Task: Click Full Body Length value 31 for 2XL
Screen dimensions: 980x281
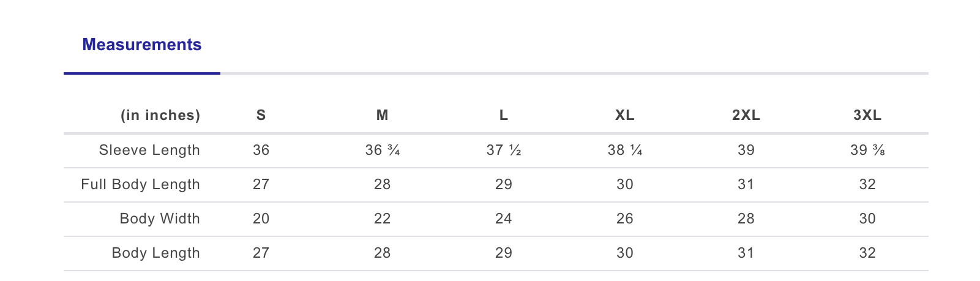Action: point(746,184)
